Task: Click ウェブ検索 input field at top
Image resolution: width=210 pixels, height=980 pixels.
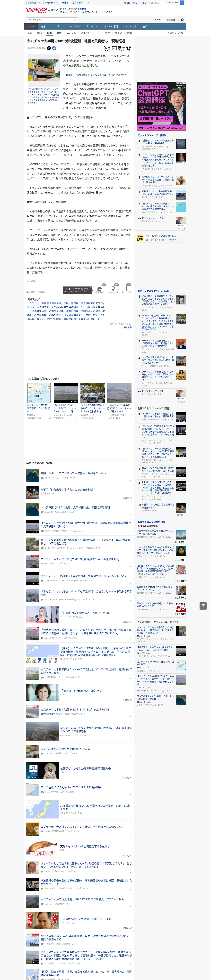Action: (x=157, y=3)
